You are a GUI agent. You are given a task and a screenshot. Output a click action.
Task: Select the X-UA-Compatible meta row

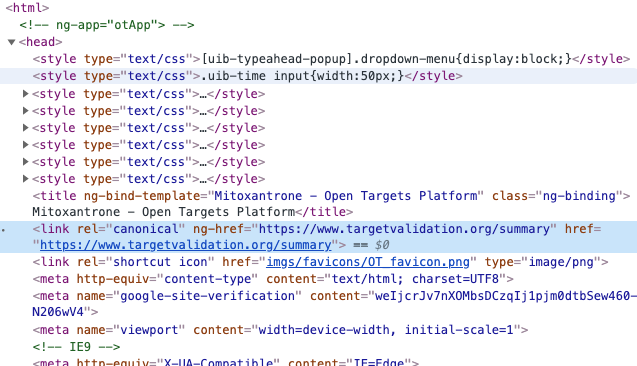tap(225, 362)
